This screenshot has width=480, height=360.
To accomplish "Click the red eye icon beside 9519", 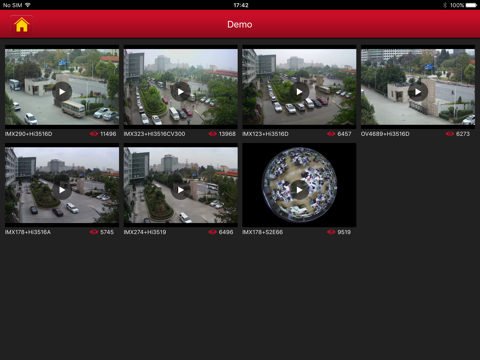I will pos(331,232).
